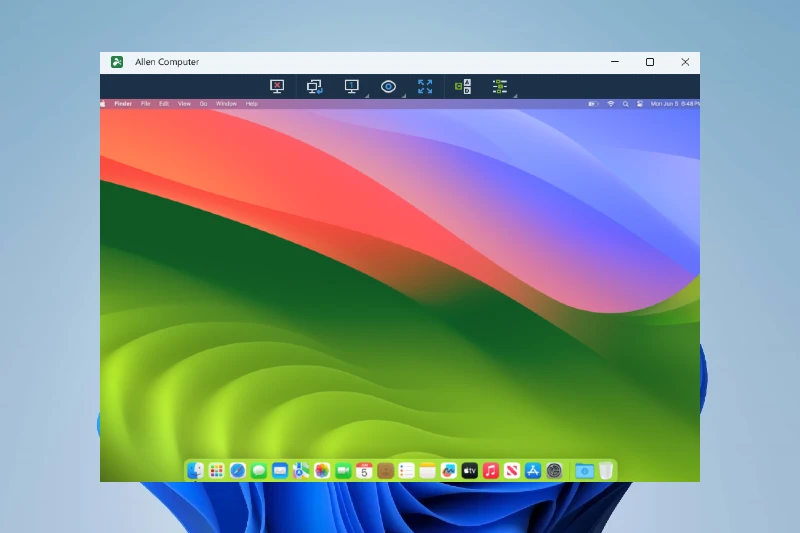800x533 pixels.
Task: Open Finder from the Dock
Action: pos(195,471)
